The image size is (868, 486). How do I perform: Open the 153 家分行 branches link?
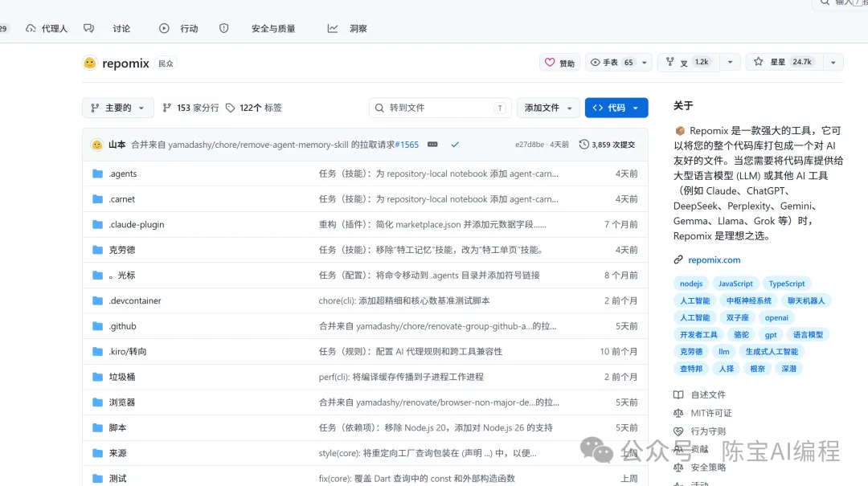click(190, 108)
